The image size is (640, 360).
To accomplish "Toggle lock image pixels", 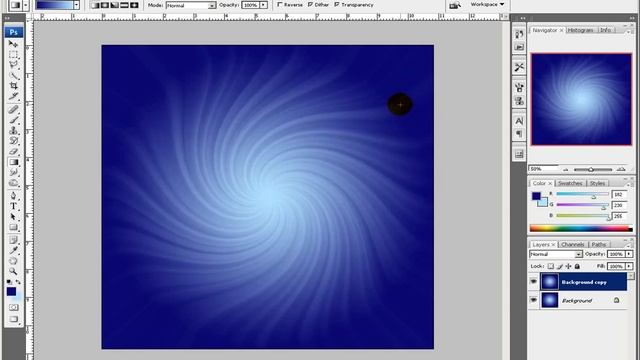I will [x=560, y=266].
